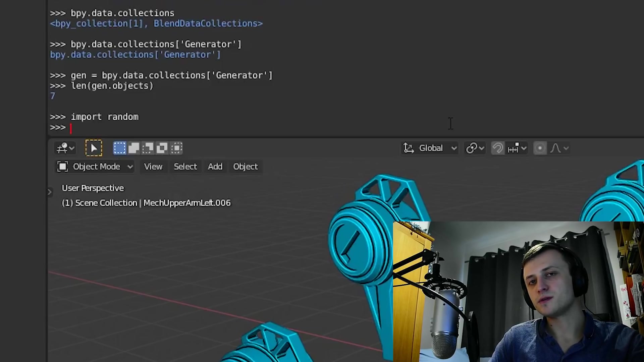Toggle proportional editing
Image resolution: width=644 pixels, height=362 pixels.
(x=540, y=148)
